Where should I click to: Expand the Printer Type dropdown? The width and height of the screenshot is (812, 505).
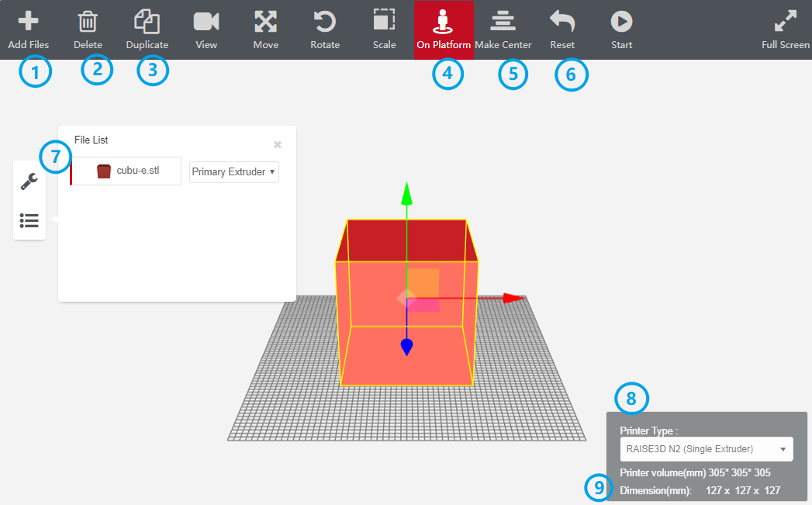click(x=706, y=449)
